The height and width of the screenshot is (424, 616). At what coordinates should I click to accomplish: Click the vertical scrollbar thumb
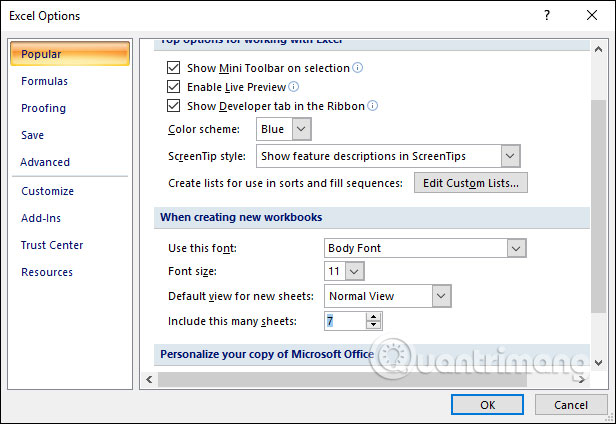pyautogui.click(x=598, y=206)
